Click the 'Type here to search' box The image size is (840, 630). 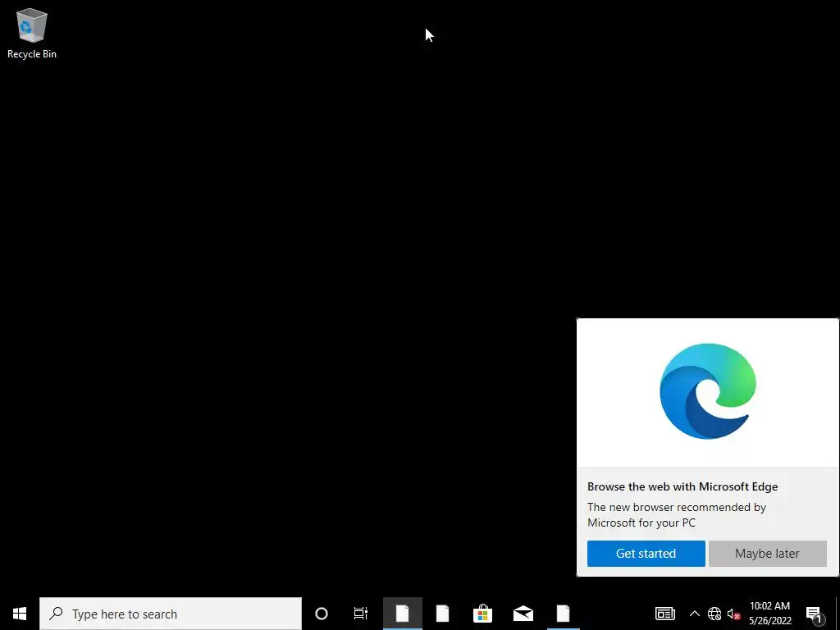[x=171, y=614]
